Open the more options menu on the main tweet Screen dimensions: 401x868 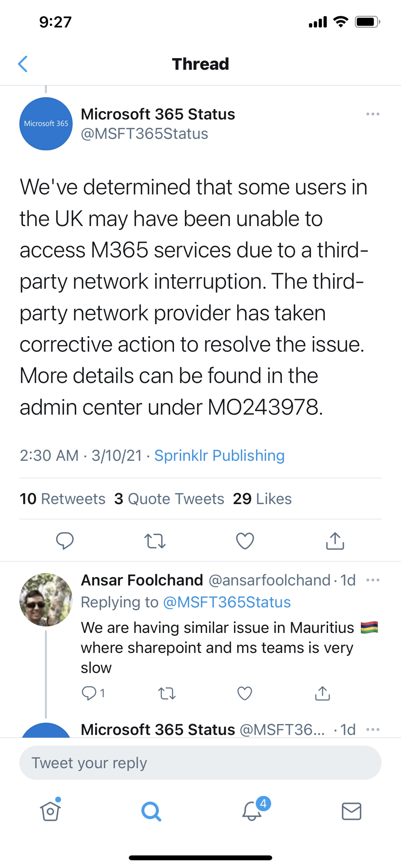pyautogui.click(x=373, y=114)
